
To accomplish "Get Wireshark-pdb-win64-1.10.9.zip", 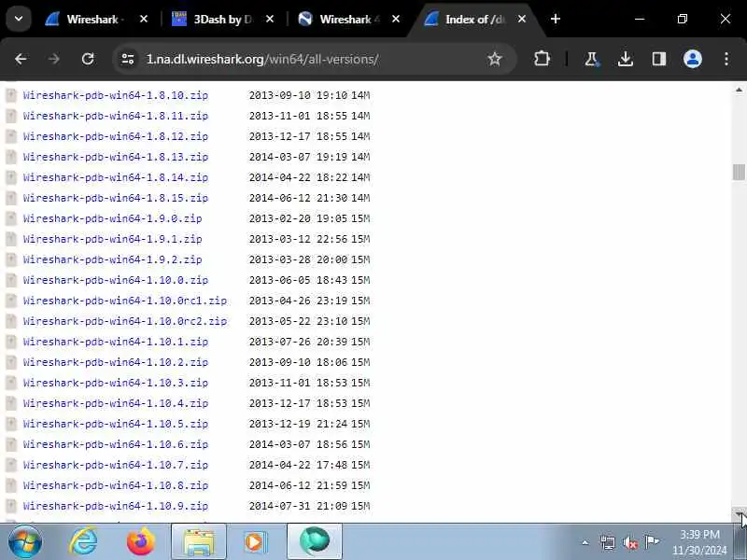I will [116, 506].
